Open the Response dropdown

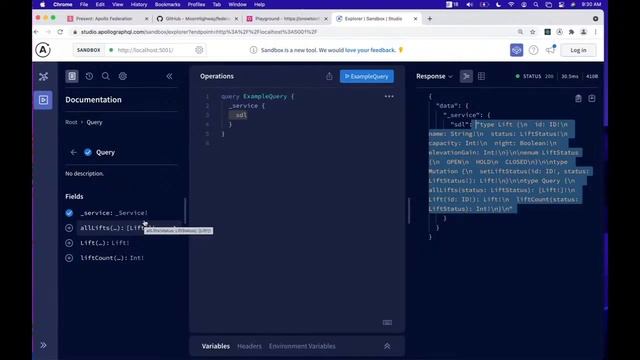[x=434, y=76]
